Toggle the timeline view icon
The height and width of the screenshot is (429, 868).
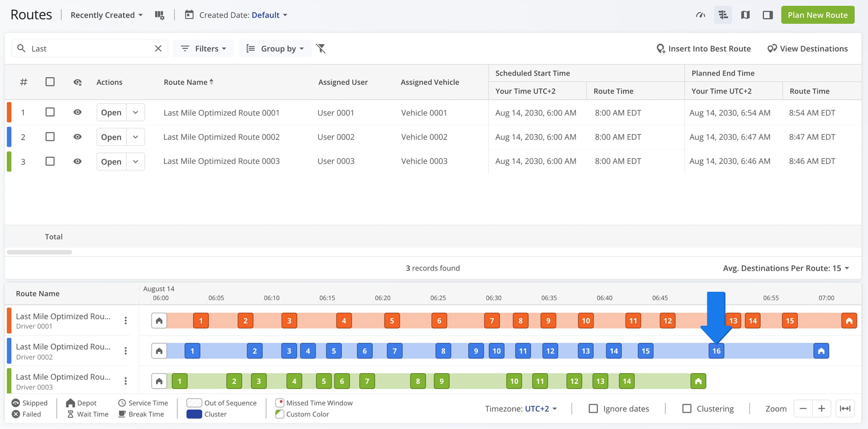pyautogui.click(x=723, y=15)
